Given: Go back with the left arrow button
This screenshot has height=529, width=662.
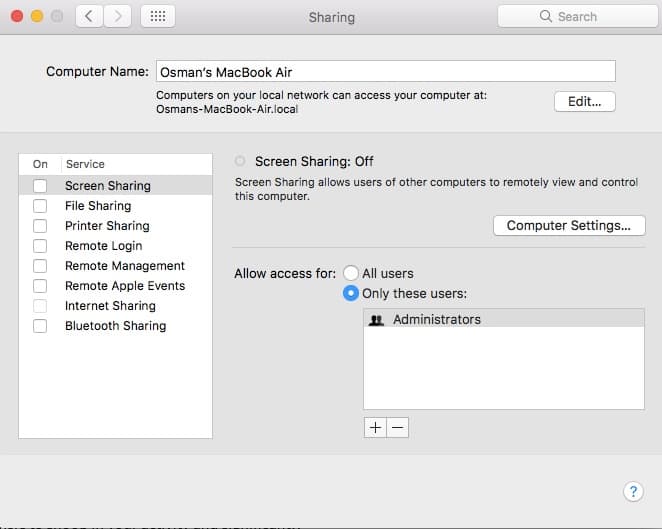Looking at the screenshot, I should (x=89, y=16).
